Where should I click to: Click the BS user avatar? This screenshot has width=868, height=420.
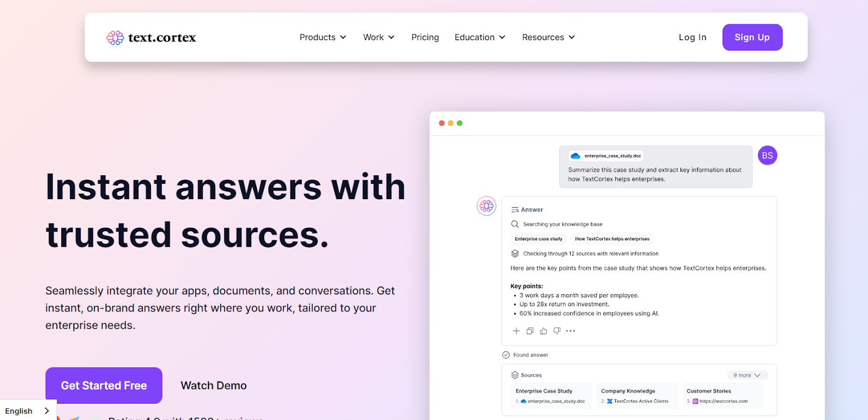(x=767, y=156)
